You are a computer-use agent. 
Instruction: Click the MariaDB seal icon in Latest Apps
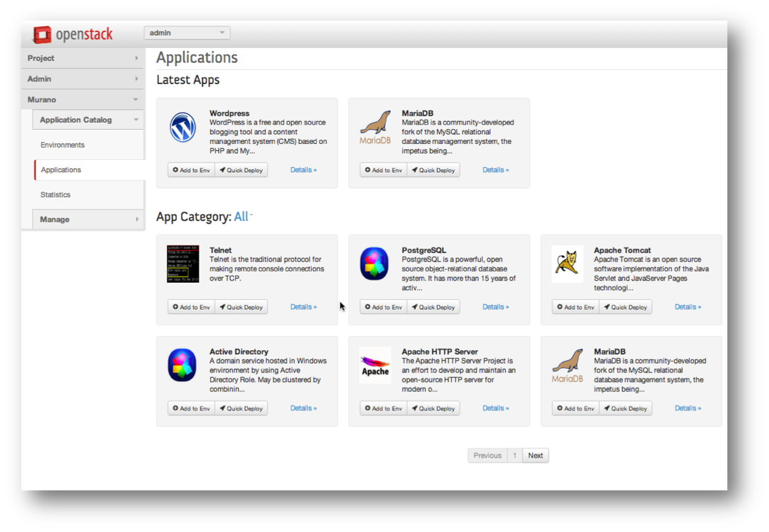375,127
